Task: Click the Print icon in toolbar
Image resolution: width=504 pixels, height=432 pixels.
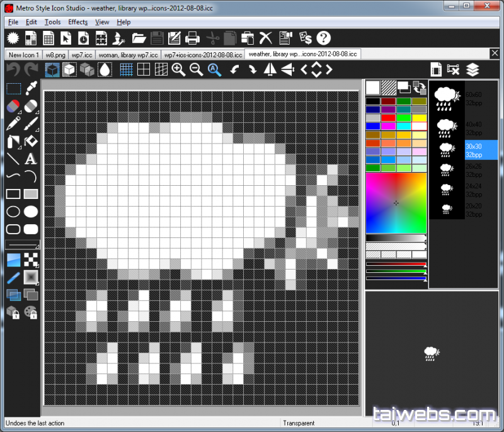Action: point(193,38)
